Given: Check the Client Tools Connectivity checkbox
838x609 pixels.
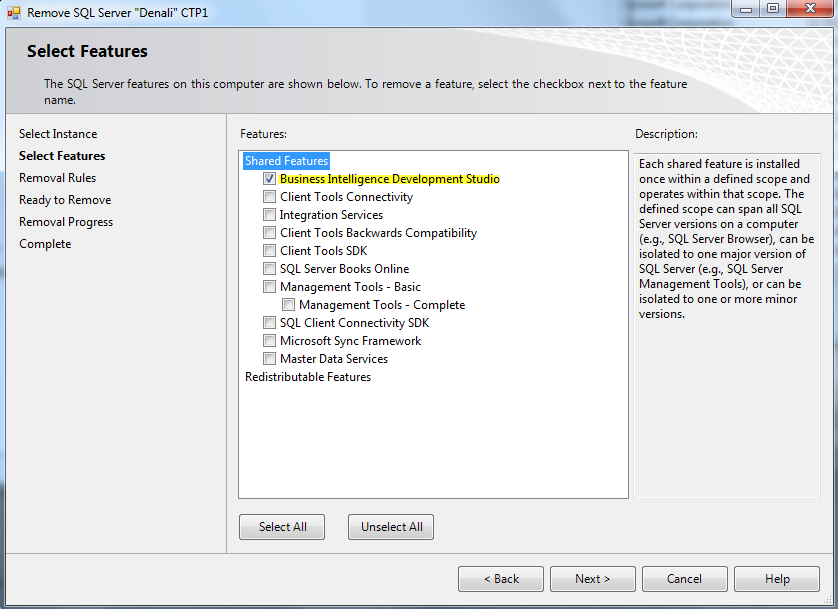Looking at the screenshot, I should point(269,197).
